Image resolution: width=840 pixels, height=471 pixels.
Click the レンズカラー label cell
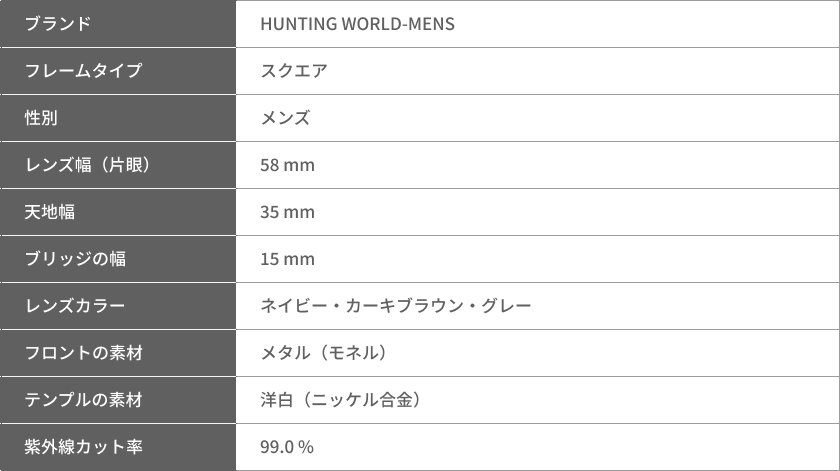tap(118, 306)
